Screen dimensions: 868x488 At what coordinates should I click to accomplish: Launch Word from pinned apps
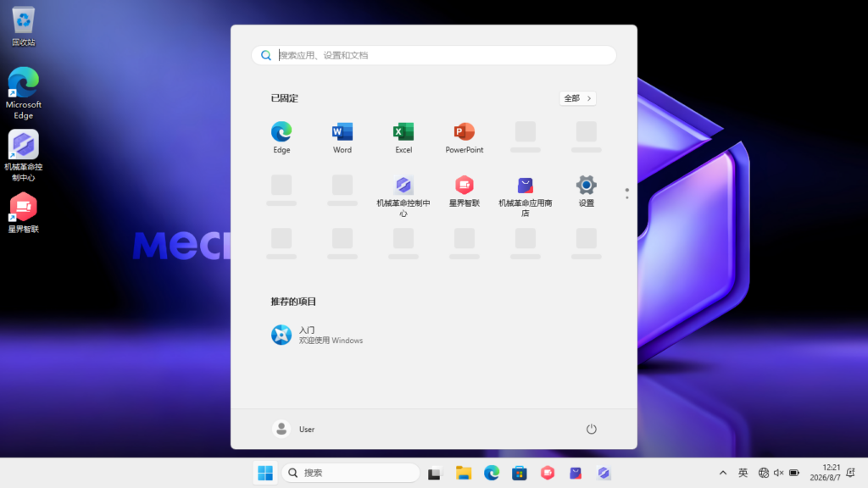pyautogui.click(x=342, y=137)
